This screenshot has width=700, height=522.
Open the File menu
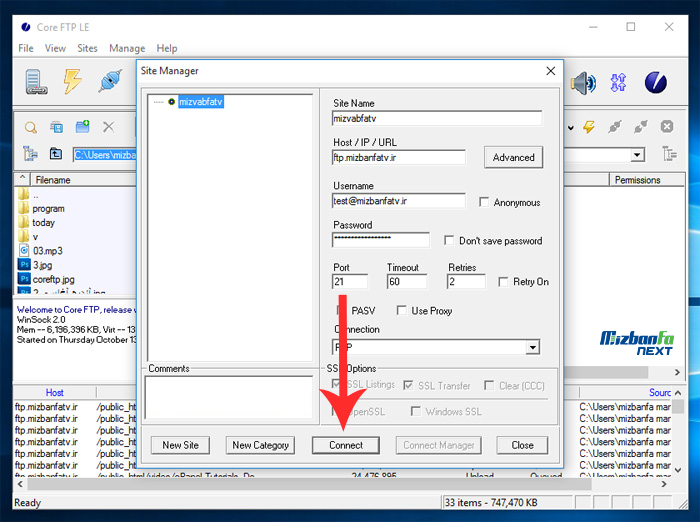[x=26, y=48]
